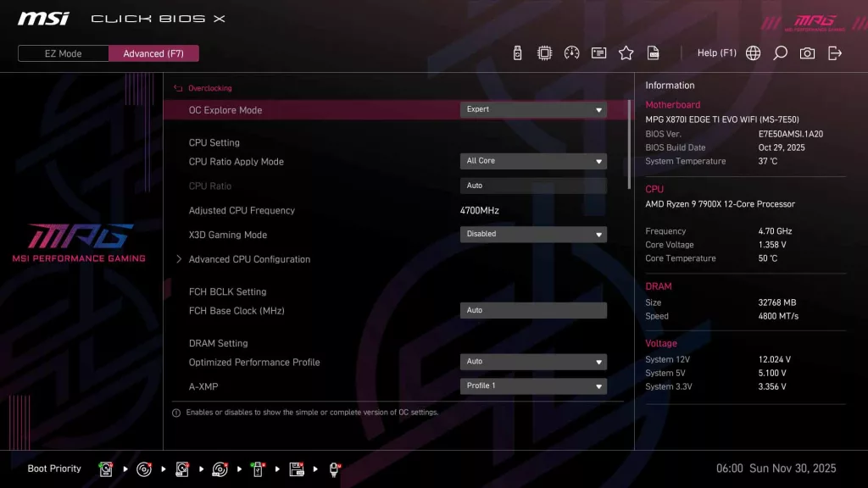Take a BIOS screenshot with the camera icon

[x=807, y=53]
